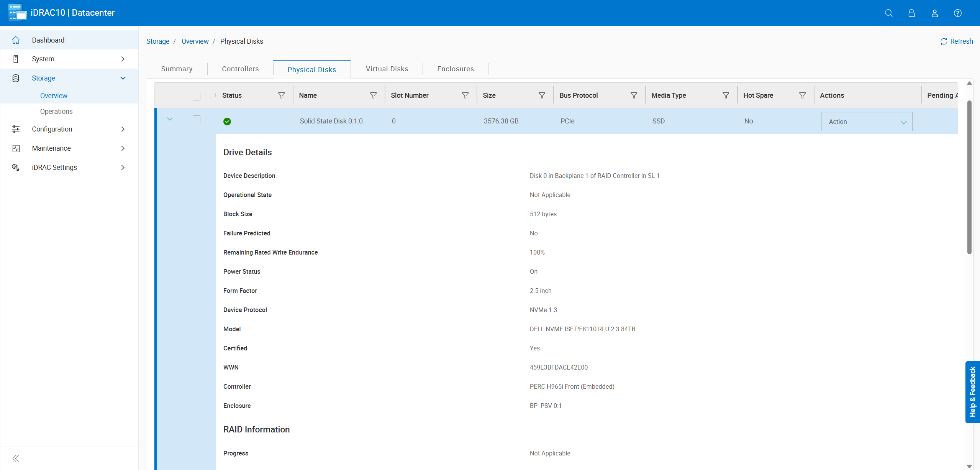The image size is (980, 470).
Task: Open the Help & Feedback side tab
Action: (972, 392)
